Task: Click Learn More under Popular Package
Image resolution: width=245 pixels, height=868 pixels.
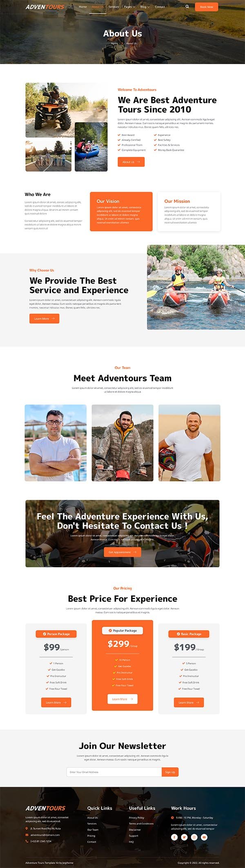Action: coord(122,699)
